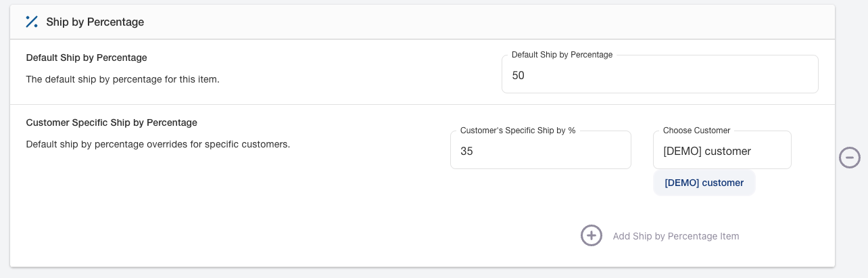
Task: Click the value 35 in the customer percentage field
Action: pos(466,151)
